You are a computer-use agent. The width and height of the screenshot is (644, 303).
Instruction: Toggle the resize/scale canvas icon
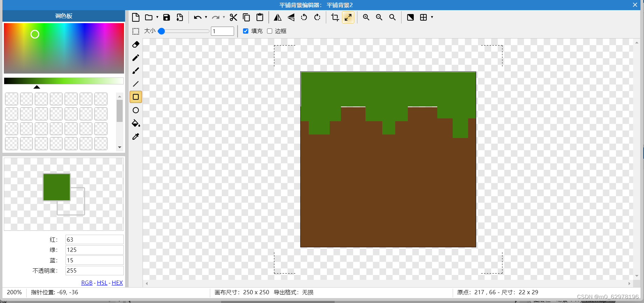tap(348, 17)
